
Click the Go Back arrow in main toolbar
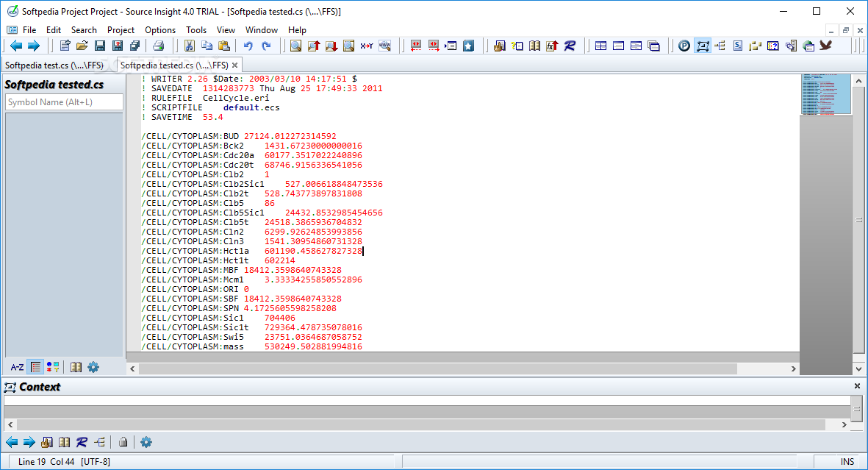pos(16,46)
